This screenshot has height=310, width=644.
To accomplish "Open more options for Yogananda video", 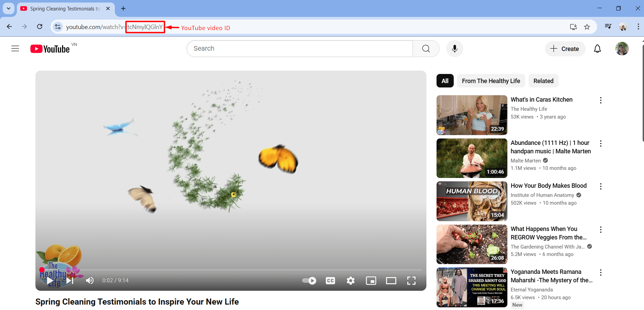I will 600,273.
